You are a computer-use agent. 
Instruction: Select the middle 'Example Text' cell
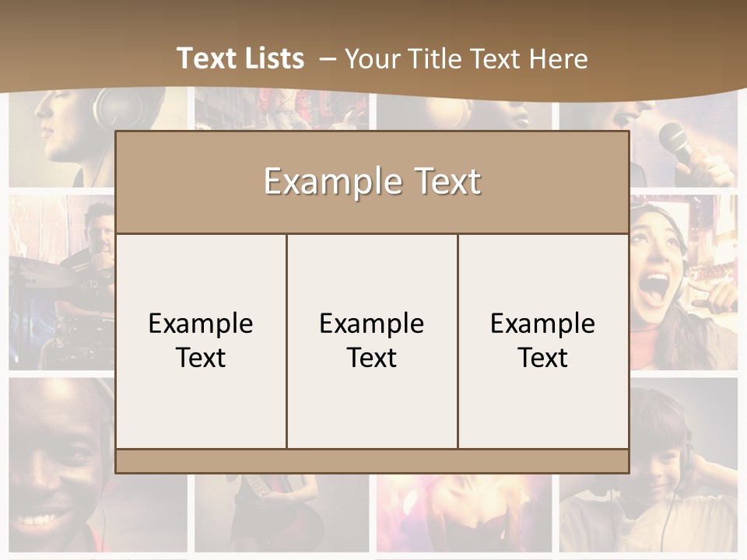pos(372,341)
